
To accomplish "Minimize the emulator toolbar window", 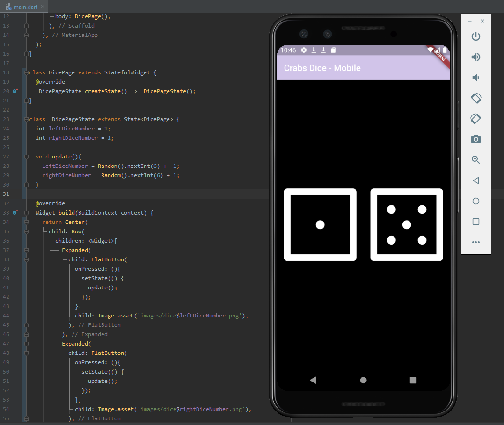I will coord(470,21).
